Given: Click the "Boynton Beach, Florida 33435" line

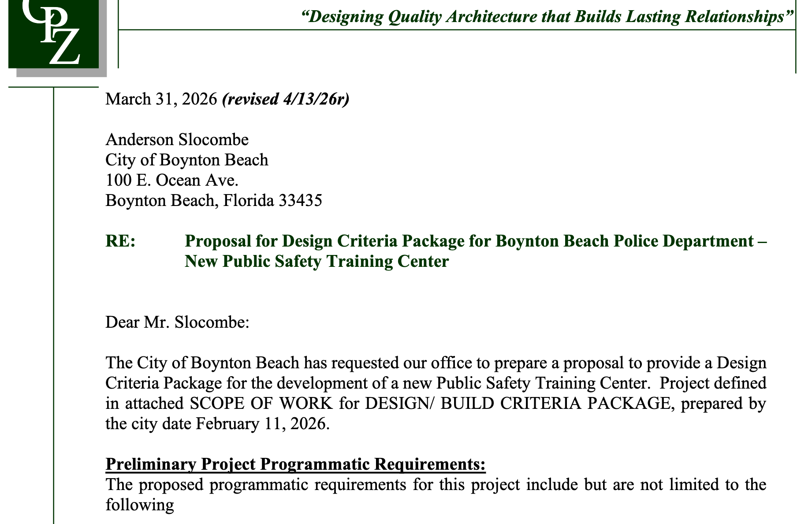Looking at the screenshot, I should tap(214, 200).
